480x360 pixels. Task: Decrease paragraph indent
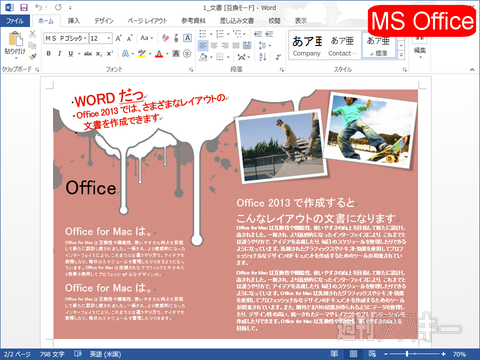[258, 34]
